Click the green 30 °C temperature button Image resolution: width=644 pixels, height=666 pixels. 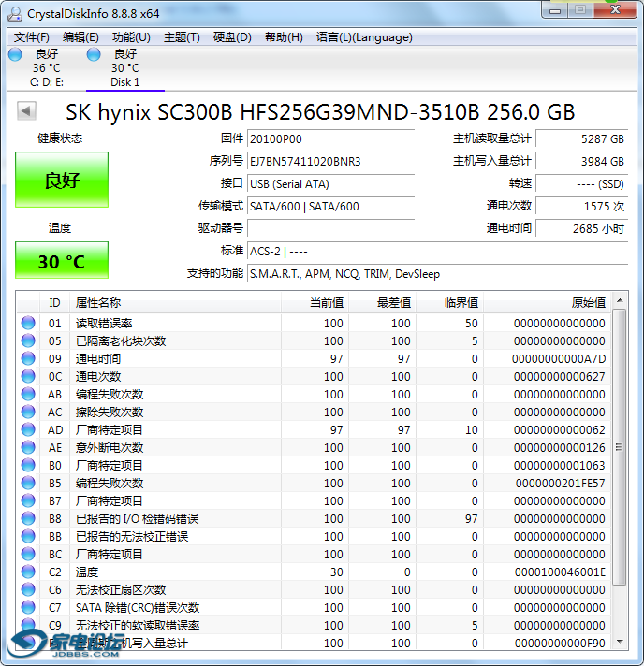[62, 260]
